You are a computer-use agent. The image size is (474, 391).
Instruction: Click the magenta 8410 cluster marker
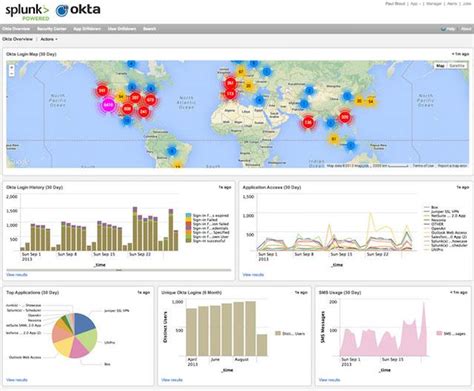[107, 105]
